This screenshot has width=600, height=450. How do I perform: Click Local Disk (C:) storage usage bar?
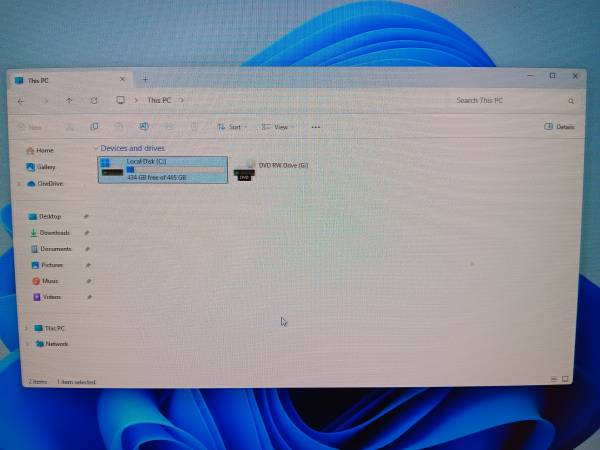pos(176,170)
